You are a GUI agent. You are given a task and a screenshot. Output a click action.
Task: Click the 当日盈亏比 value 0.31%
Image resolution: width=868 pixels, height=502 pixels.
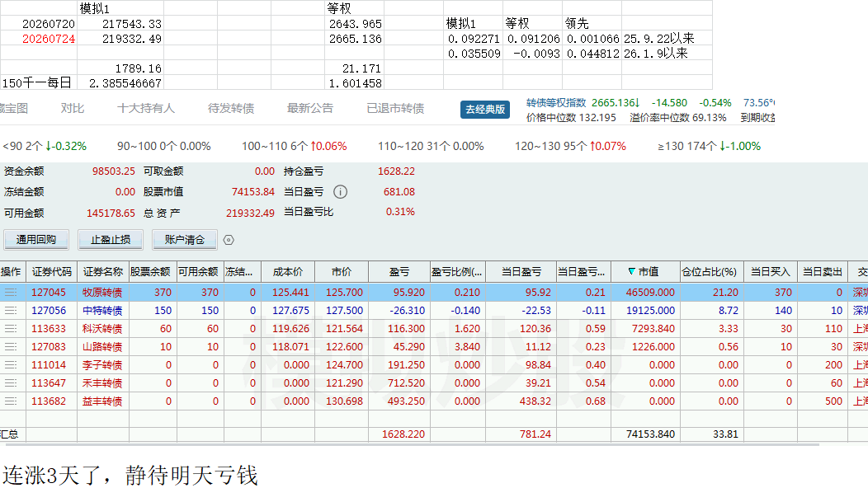click(x=400, y=212)
